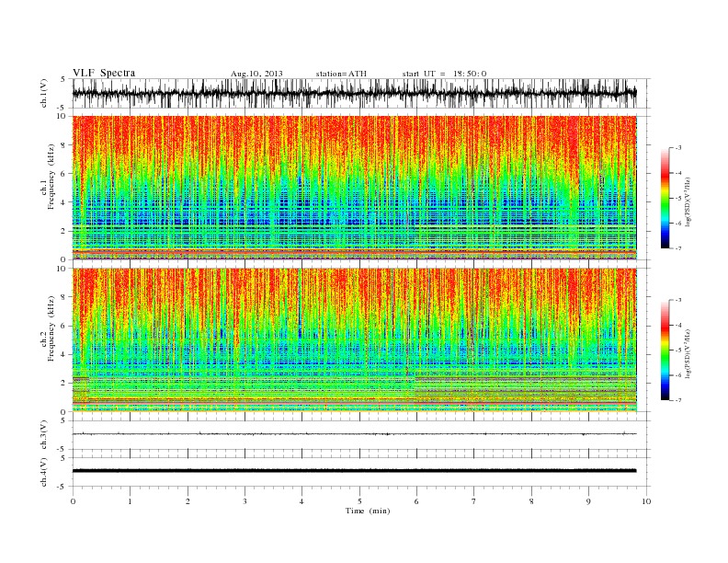Click the time axis tick label '7'
Viewport: 728px width, 563px height.
[x=474, y=501]
